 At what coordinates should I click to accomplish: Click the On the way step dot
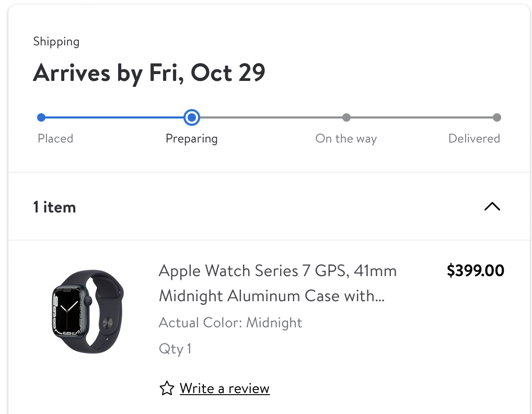(x=346, y=117)
